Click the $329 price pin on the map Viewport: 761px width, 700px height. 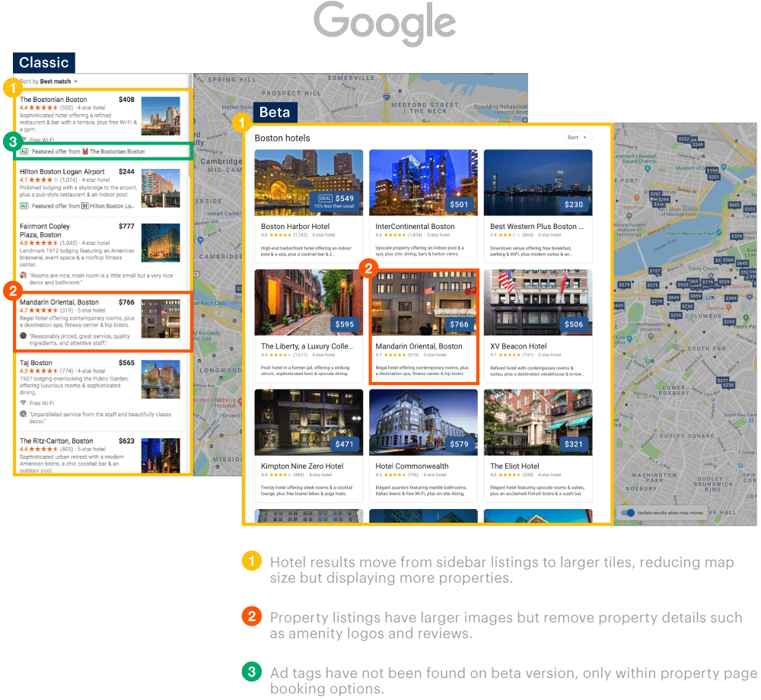(x=737, y=236)
